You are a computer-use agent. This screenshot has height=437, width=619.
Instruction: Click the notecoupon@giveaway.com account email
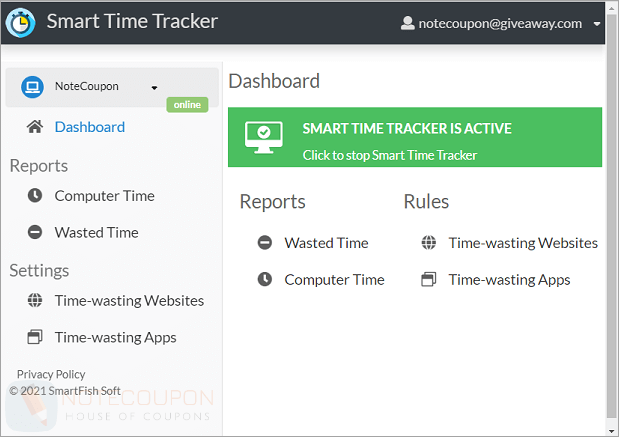click(500, 24)
